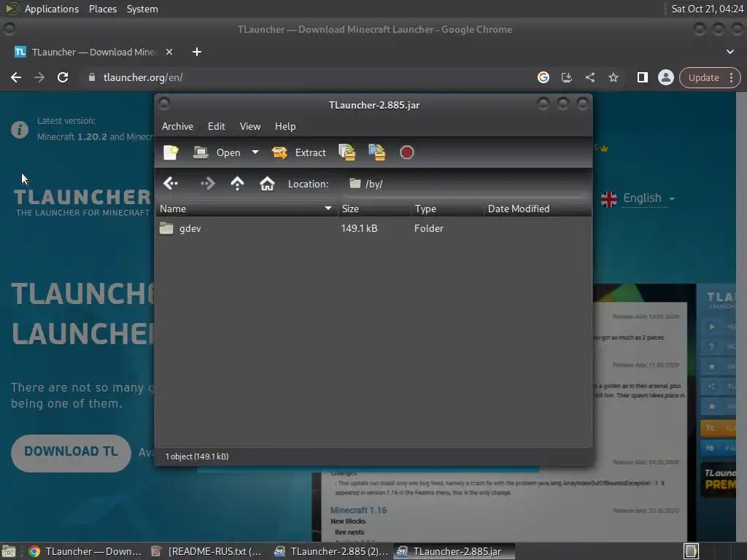Click the 149.1 kB size cell

[359, 228]
